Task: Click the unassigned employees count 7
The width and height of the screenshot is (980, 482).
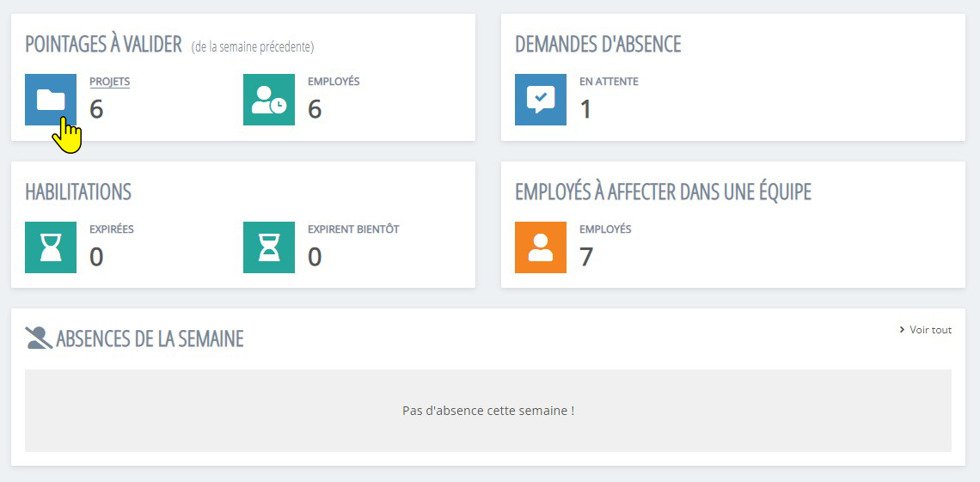Action: tap(586, 257)
